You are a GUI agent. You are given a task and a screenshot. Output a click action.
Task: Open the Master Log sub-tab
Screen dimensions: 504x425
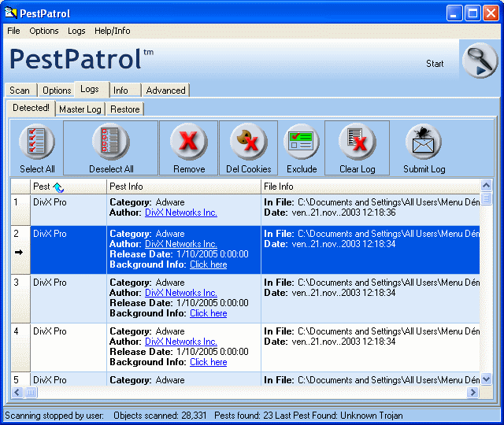click(x=80, y=109)
